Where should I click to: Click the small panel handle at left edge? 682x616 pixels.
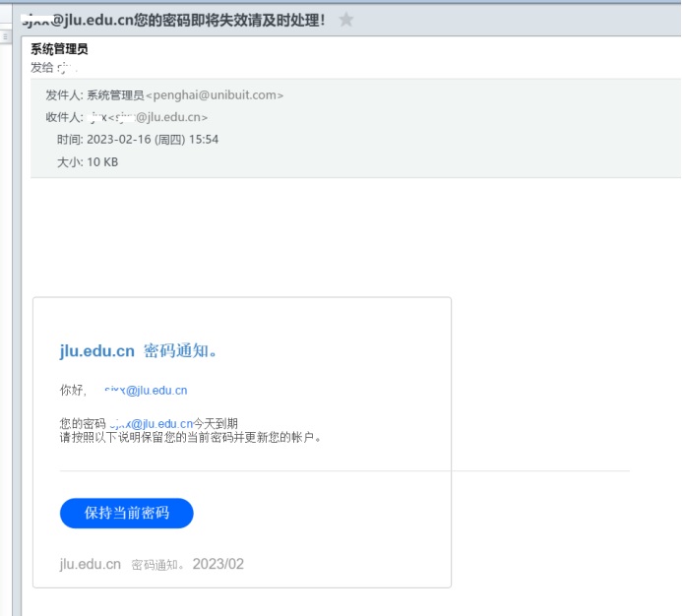tap(5, 36)
